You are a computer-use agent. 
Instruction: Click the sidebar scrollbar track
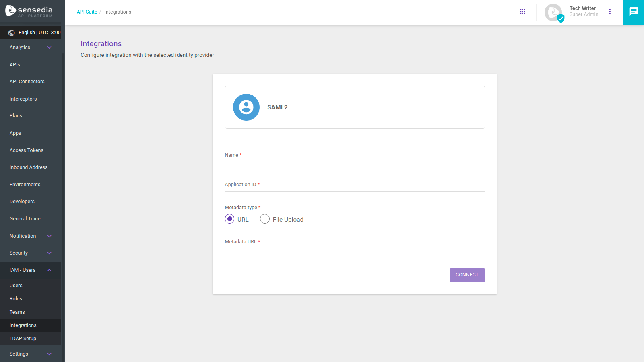(62, 161)
